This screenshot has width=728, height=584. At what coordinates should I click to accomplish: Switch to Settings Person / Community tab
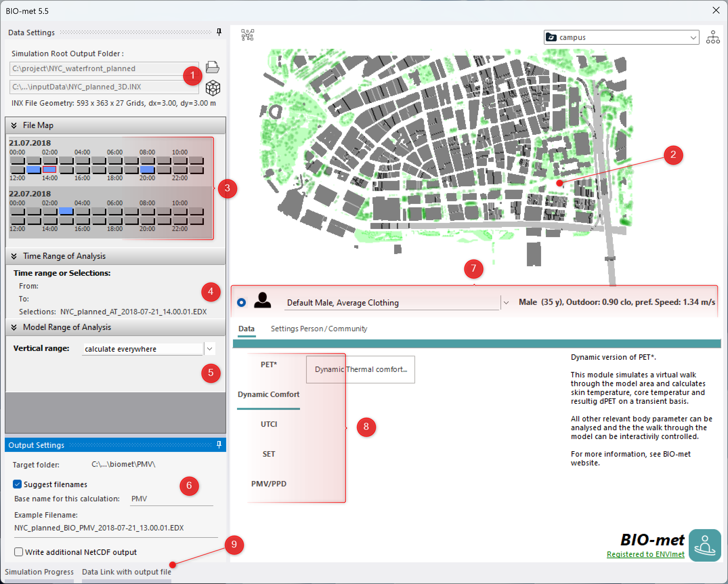(x=319, y=329)
